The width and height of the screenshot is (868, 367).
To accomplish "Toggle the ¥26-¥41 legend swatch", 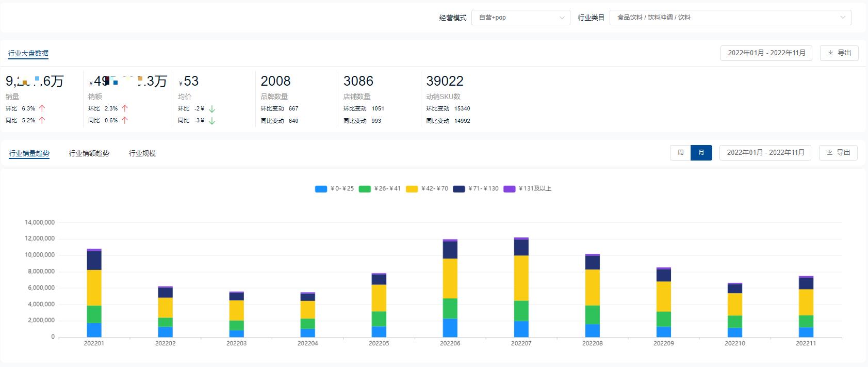I will (365, 189).
